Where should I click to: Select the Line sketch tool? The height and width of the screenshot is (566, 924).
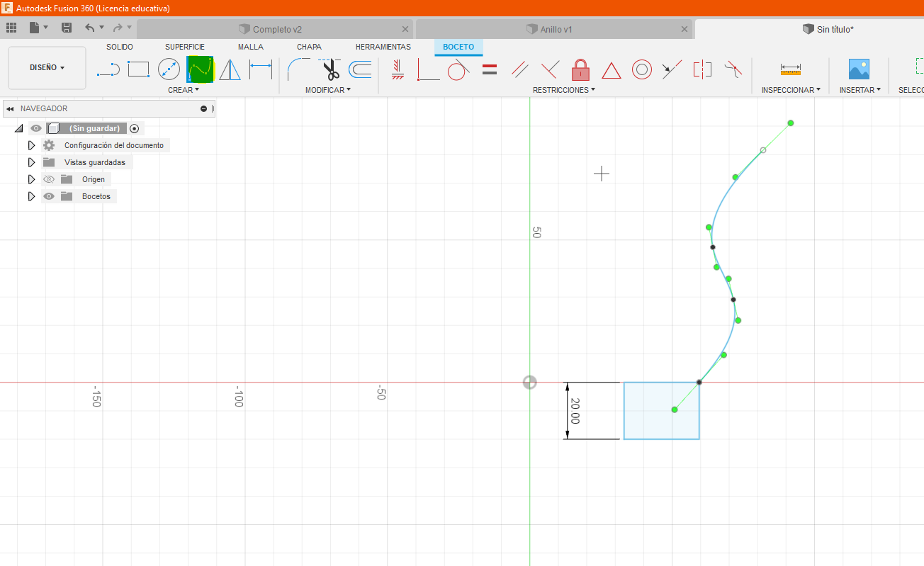[108, 69]
